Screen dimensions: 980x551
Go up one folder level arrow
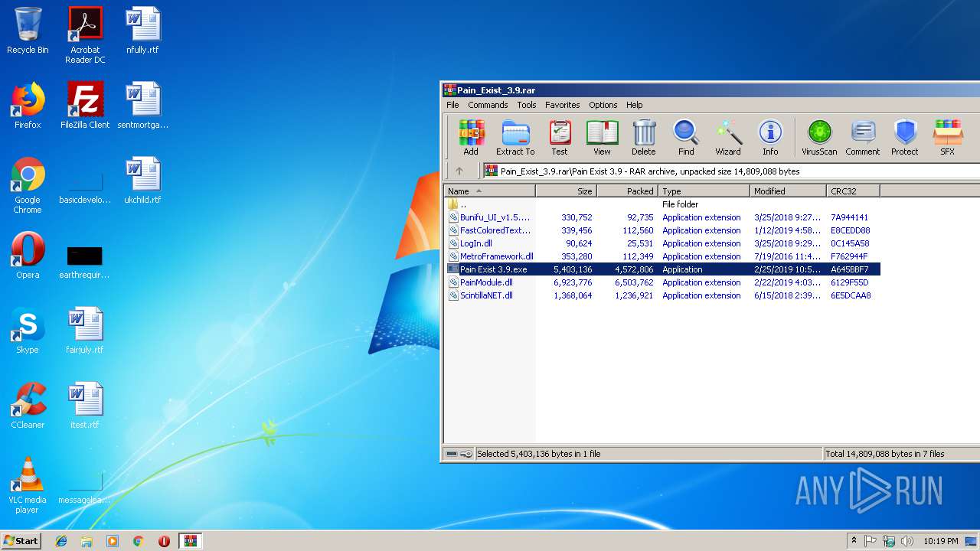coord(459,171)
